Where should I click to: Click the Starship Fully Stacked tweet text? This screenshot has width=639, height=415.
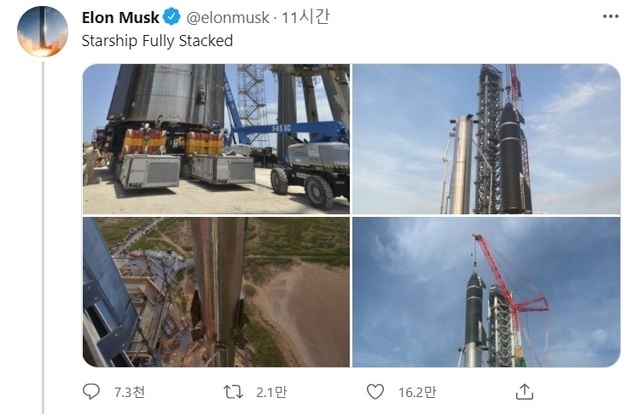click(x=157, y=41)
